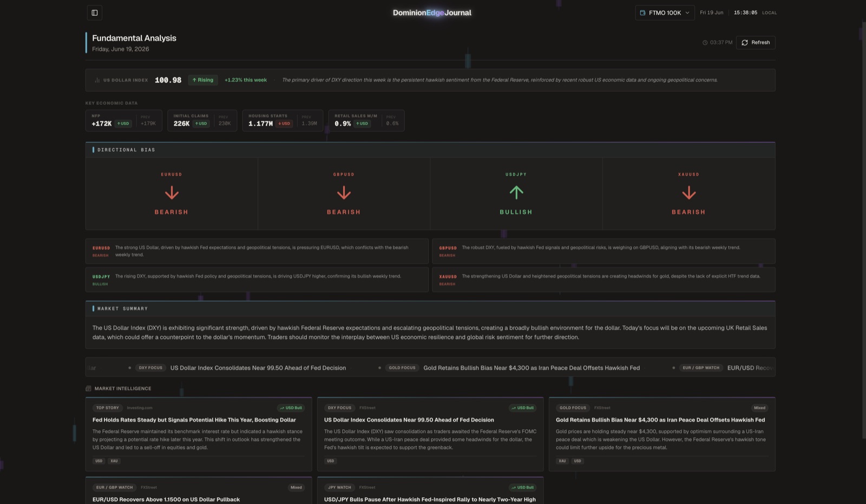Click the USDJPY bias explanation row
This screenshot has height=504, width=866.
pos(257,280)
